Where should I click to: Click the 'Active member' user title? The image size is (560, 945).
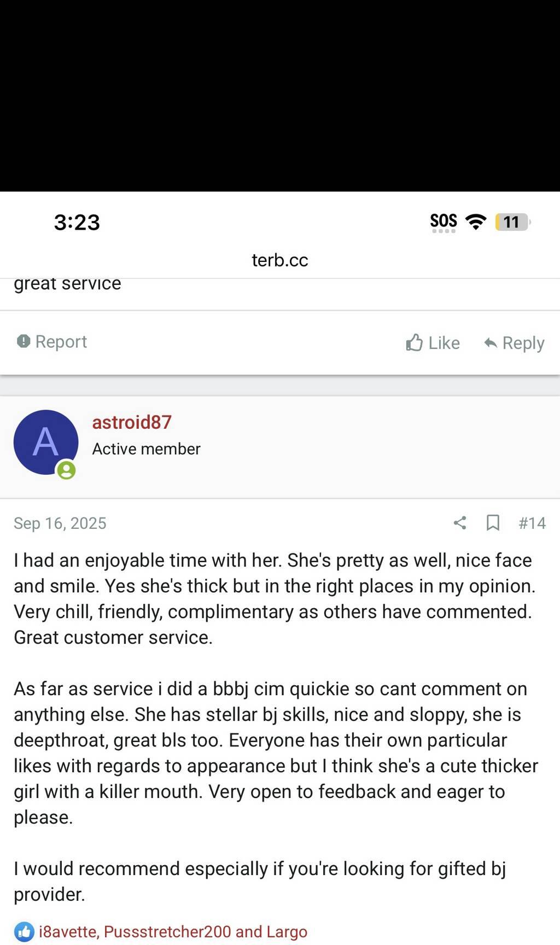[x=146, y=449]
